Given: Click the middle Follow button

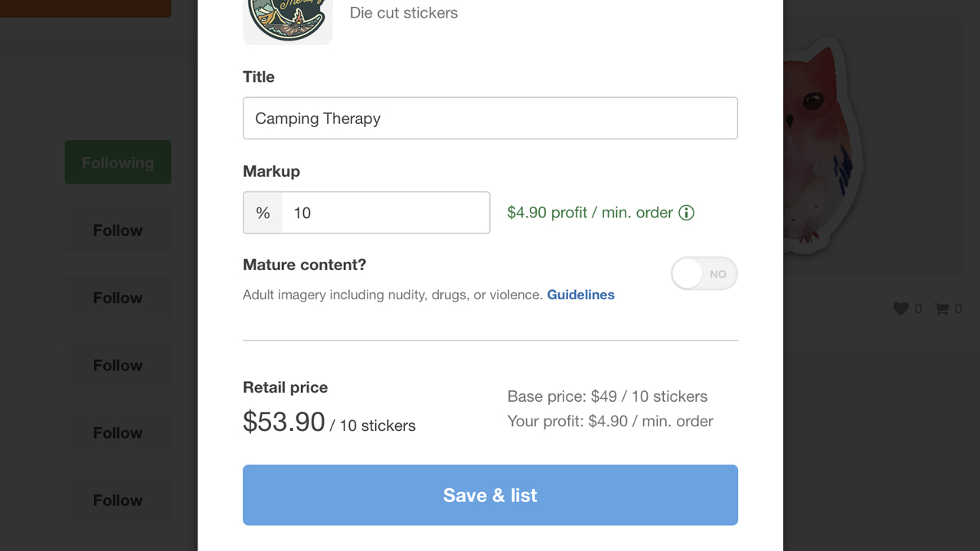Looking at the screenshot, I should pos(118,365).
